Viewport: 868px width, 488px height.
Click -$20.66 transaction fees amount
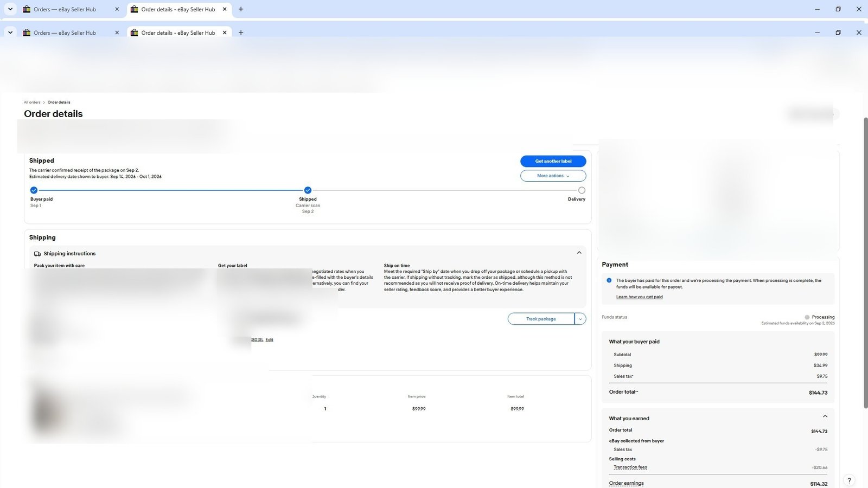820,467
